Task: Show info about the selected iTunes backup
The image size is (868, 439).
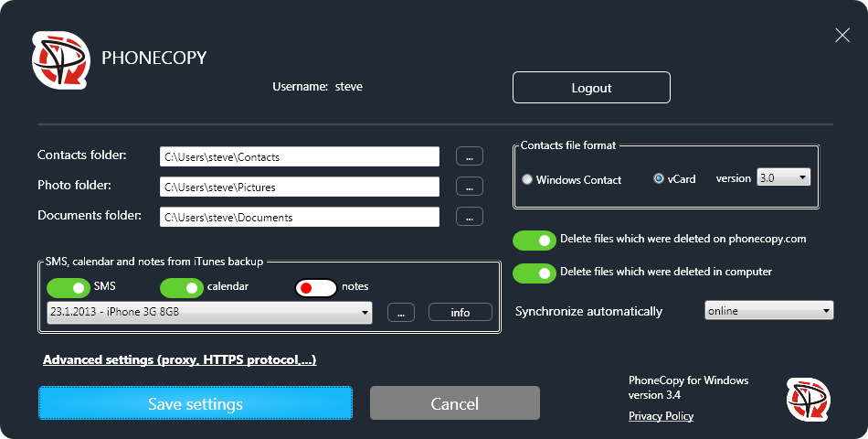Action: pyautogui.click(x=460, y=312)
